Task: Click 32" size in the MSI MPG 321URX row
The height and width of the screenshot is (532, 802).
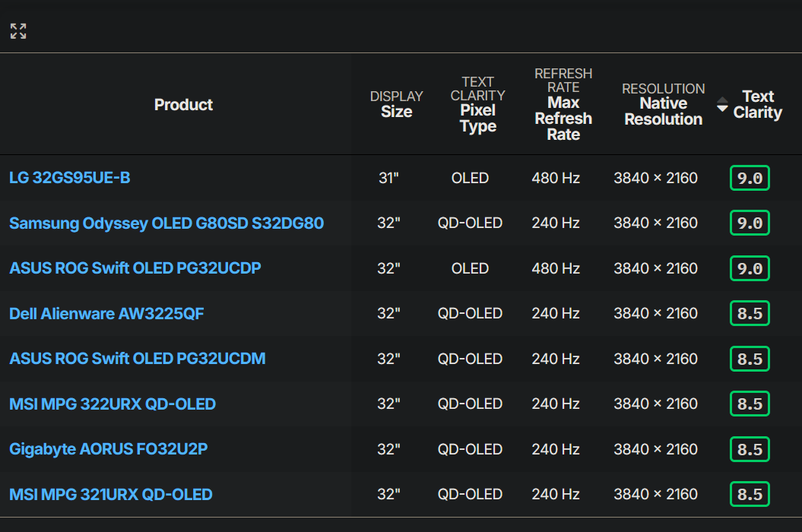Action: tap(388, 494)
